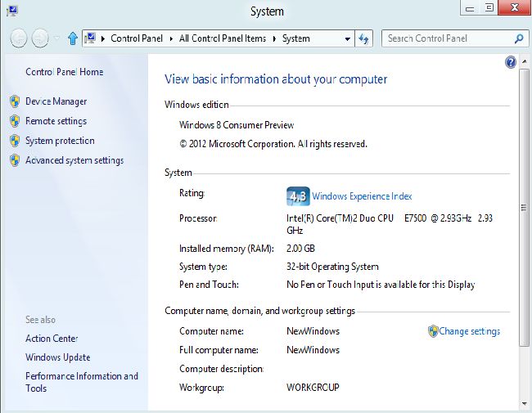Click the search magnifier icon
The height and width of the screenshot is (413, 532).
coord(519,38)
